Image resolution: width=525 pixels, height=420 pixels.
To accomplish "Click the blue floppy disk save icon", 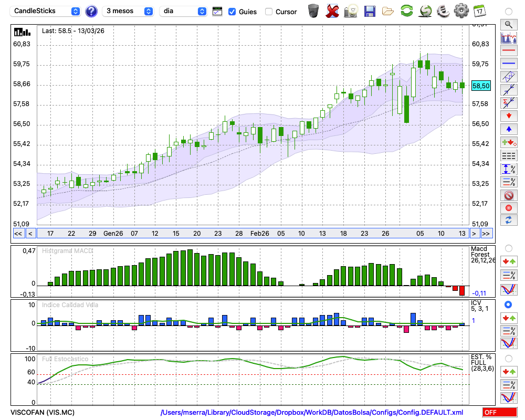I will [370, 10].
